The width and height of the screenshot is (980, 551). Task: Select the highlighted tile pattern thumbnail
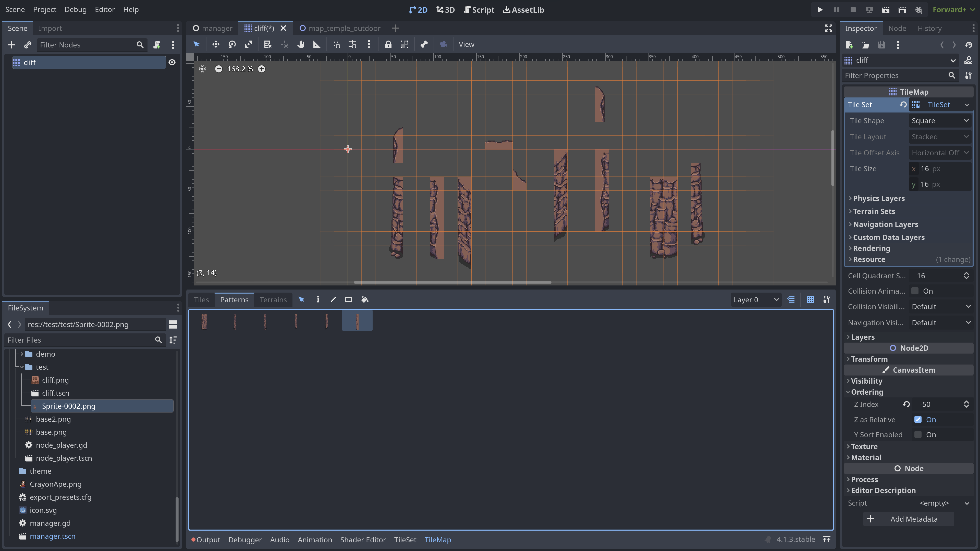[x=357, y=321]
